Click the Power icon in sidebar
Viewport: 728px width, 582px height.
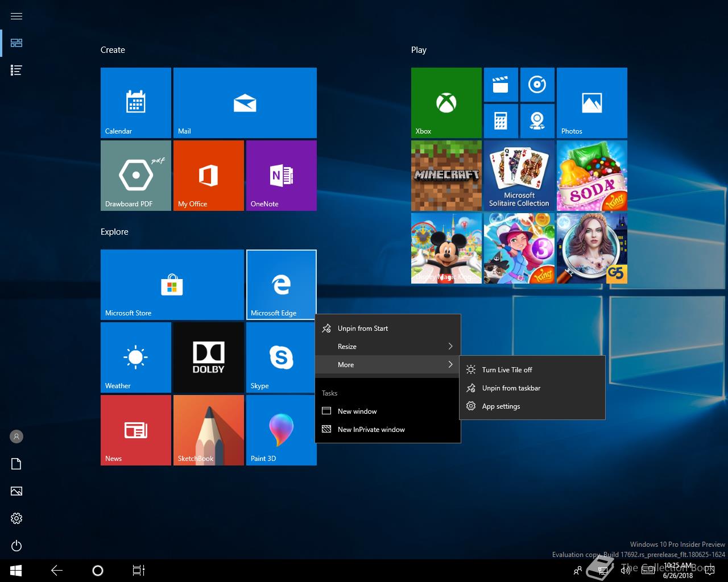[x=16, y=546]
